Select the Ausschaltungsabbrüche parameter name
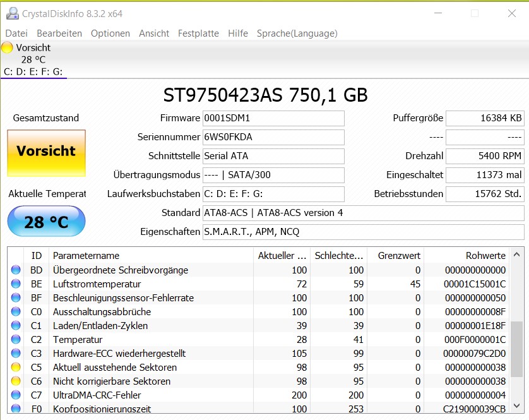Viewport: 529px width, 420px height. 102,311
